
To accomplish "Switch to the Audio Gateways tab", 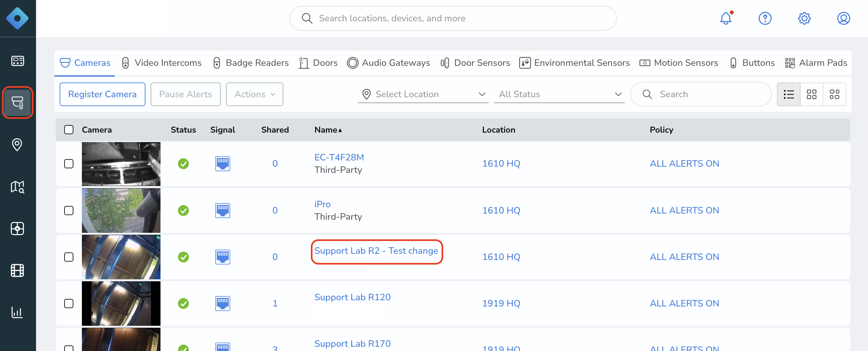I will click(388, 63).
